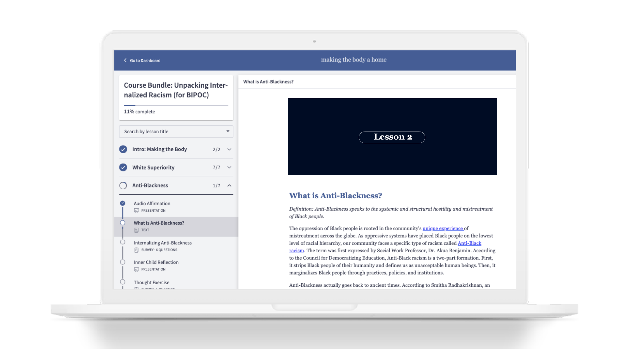This screenshot has height=349, width=644.
Task: Click the completed checkmark for White Superiority
Action: click(x=123, y=168)
